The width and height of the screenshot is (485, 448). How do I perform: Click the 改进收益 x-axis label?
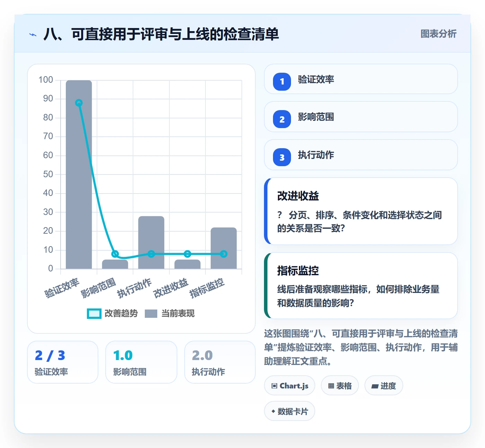coord(171,288)
